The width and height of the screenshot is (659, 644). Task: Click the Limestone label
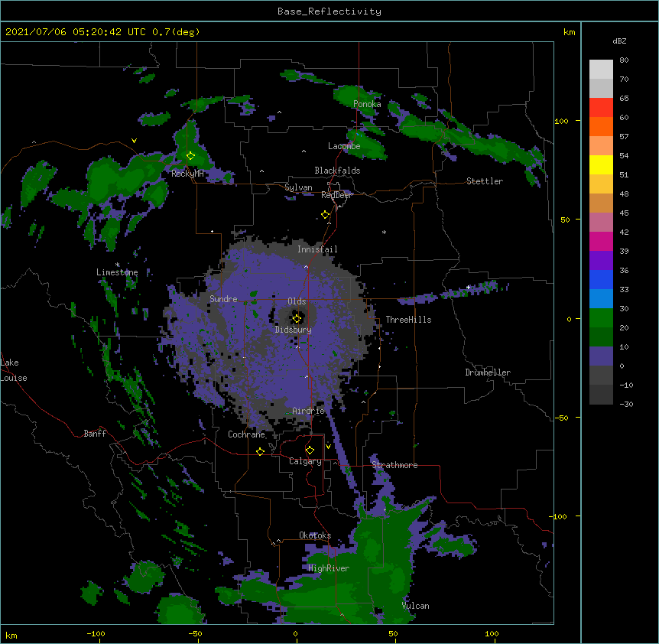pyautogui.click(x=117, y=272)
